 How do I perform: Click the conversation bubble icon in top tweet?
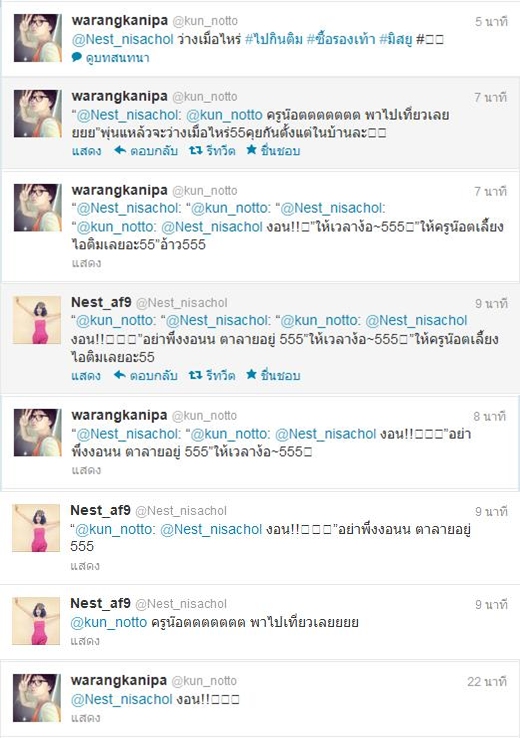click(76, 57)
